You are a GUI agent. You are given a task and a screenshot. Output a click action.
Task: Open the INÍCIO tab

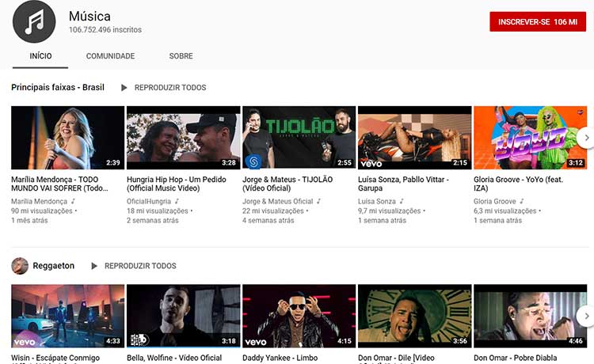point(40,56)
